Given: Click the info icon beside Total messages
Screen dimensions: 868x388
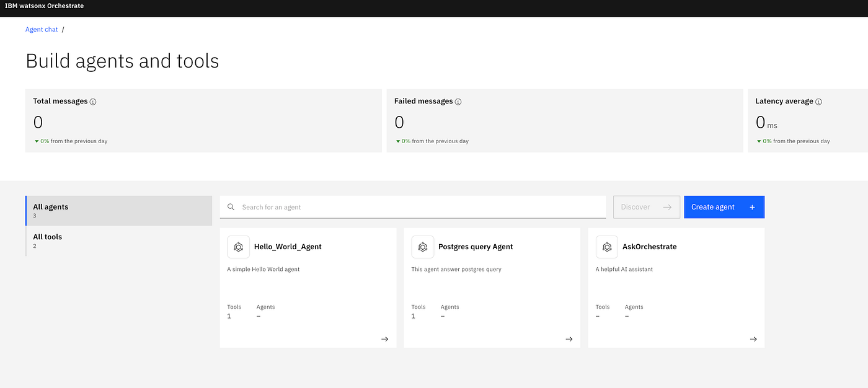Looking at the screenshot, I should tap(93, 102).
